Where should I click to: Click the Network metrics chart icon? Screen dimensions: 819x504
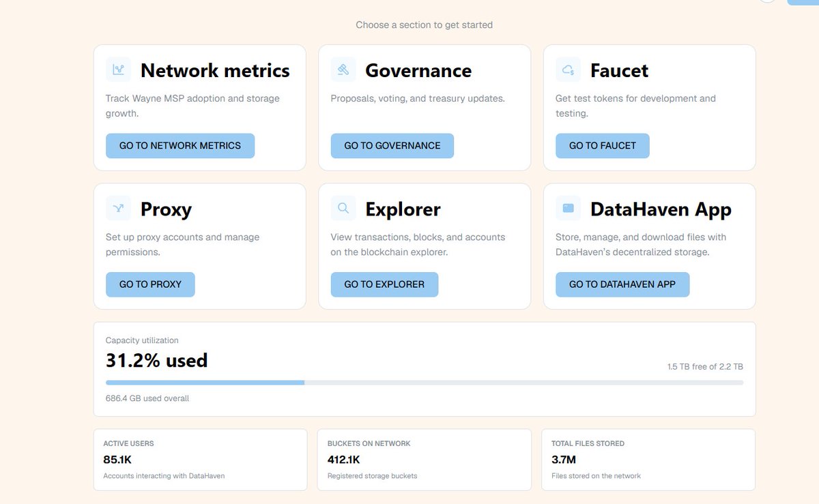[x=118, y=70]
